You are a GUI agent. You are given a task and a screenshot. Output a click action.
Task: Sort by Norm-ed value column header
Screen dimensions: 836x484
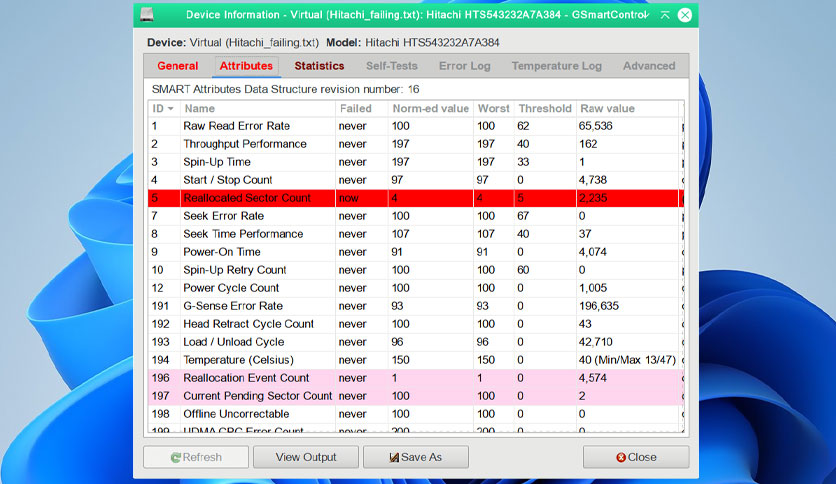(431, 108)
